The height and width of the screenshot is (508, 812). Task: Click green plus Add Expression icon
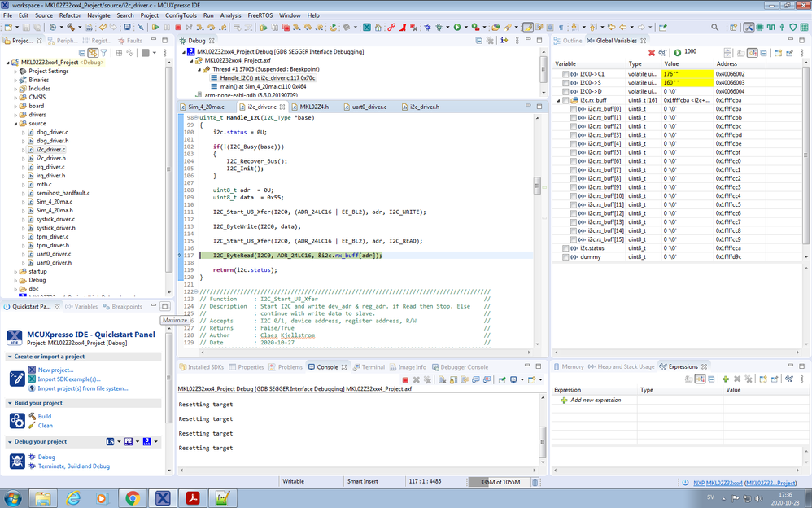725,379
